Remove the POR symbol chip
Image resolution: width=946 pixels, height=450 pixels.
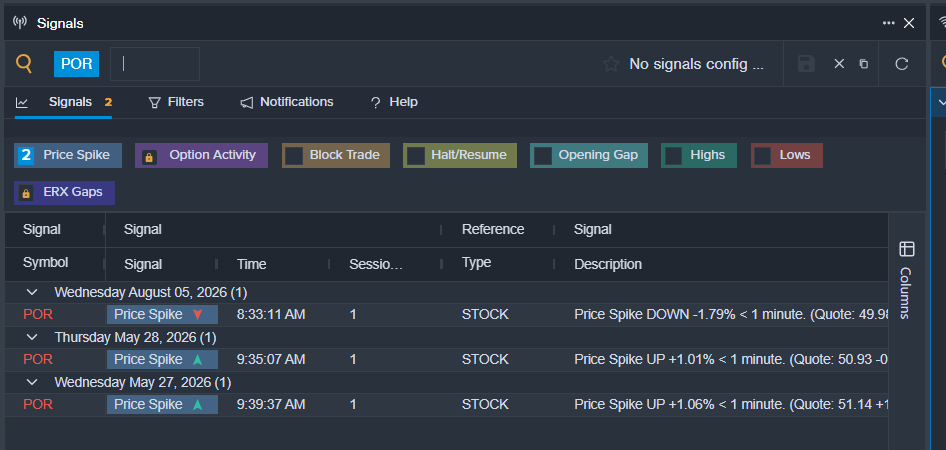pos(76,64)
